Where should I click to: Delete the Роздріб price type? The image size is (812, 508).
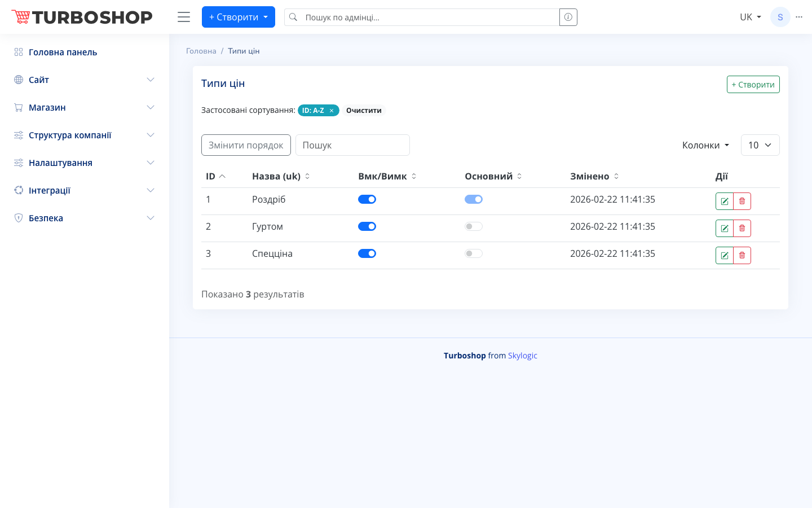(x=742, y=201)
